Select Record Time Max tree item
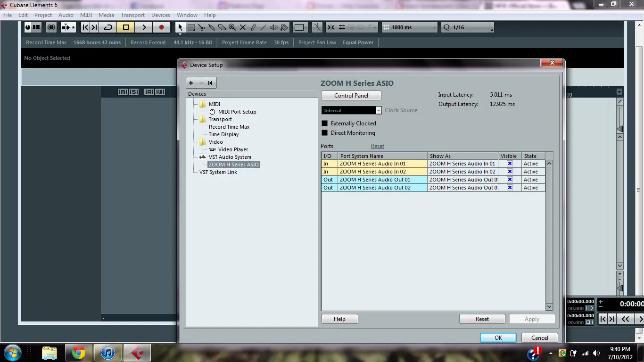The image size is (644, 362). point(229,127)
